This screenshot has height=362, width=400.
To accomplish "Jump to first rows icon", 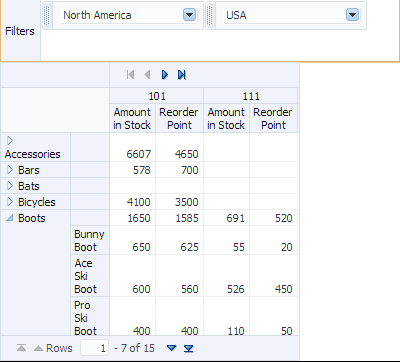I will [21, 348].
